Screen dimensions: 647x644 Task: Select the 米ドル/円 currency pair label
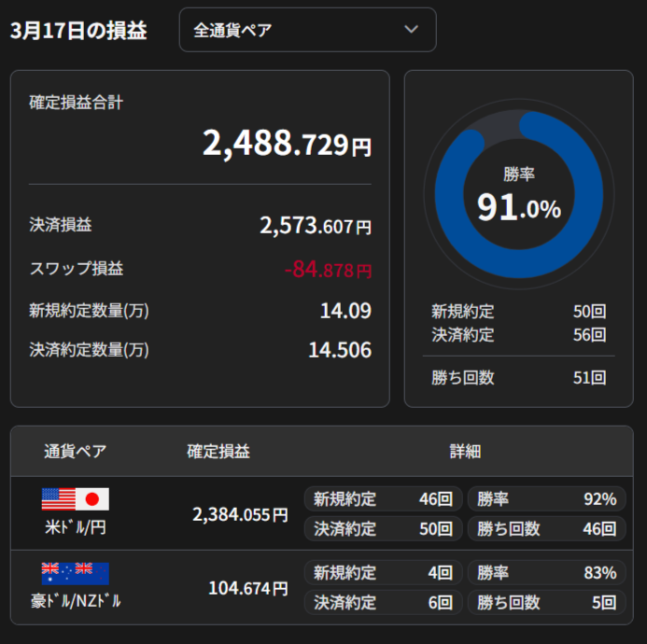(75, 527)
